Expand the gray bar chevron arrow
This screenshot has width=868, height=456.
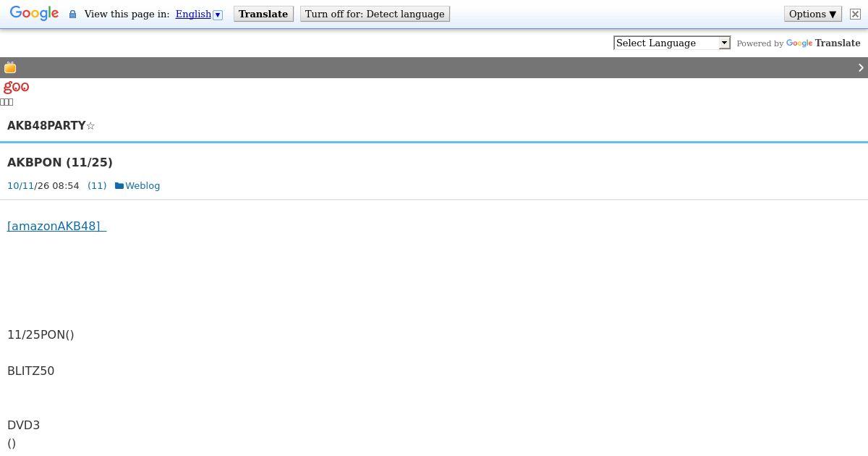pos(861,67)
